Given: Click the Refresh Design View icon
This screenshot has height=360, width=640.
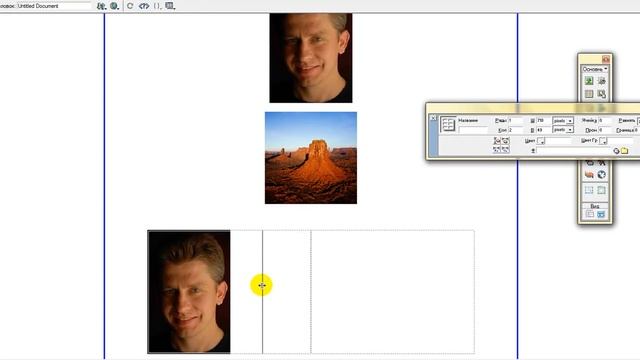Looking at the screenshot, I should [x=130, y=6].
